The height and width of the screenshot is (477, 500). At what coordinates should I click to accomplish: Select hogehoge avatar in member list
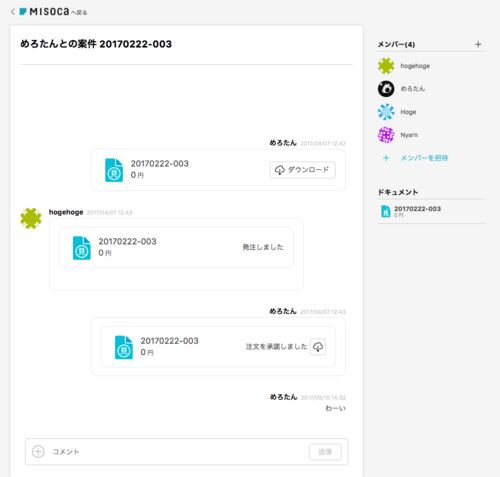pos(386,66)
